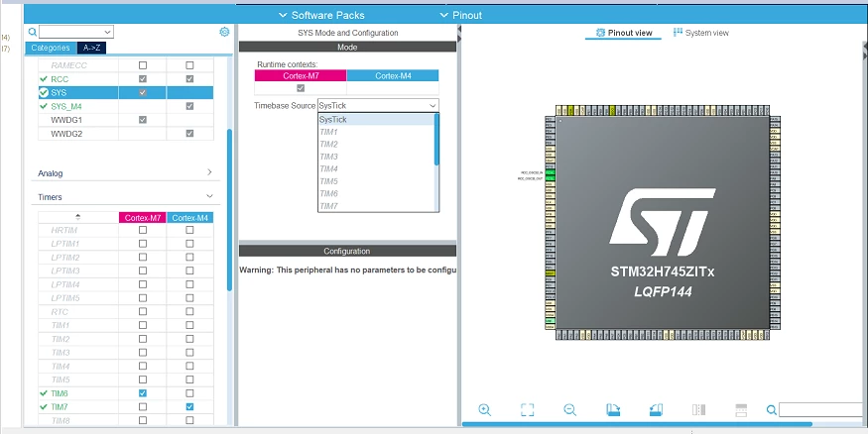
Task: Toggle TIM6 Cortex-M7 checkbox
Action: [143, 393]
